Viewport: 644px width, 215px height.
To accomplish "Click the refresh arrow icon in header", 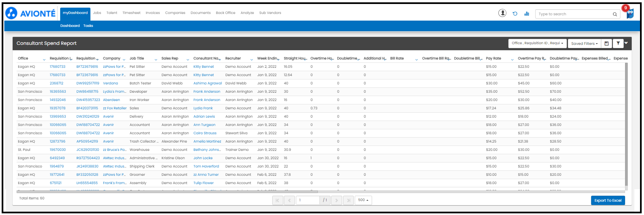I will 515,14.
